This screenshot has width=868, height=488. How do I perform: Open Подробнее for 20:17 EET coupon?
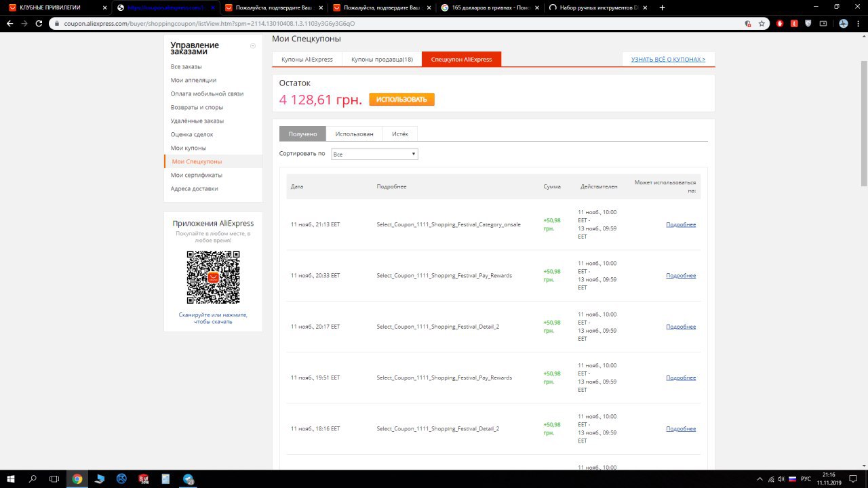point(681,327)
